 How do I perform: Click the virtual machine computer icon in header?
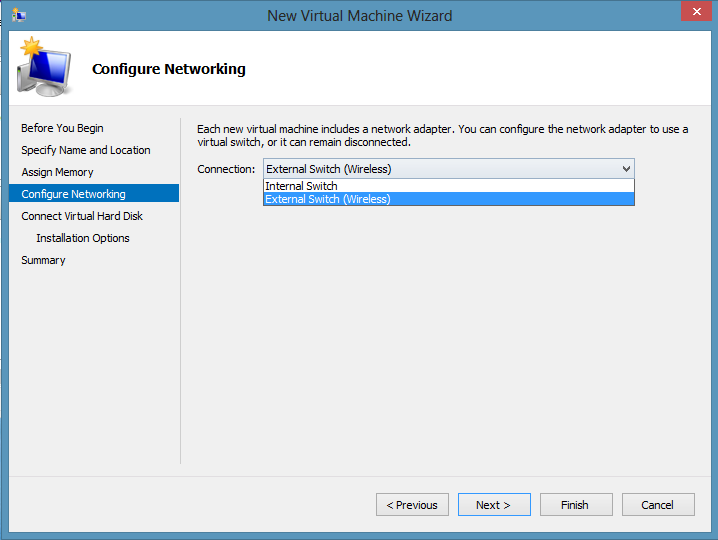tap(44, 67)
